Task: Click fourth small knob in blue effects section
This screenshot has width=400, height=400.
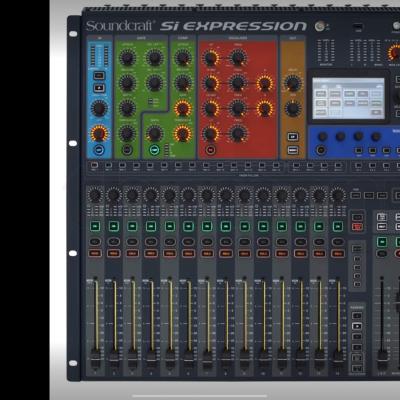Action: [376, 136]
